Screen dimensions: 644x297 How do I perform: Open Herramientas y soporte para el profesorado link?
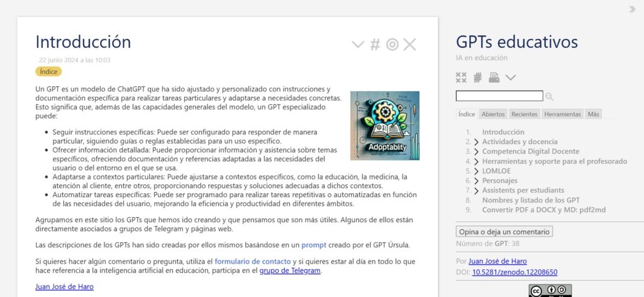click(x=555, y=161)
